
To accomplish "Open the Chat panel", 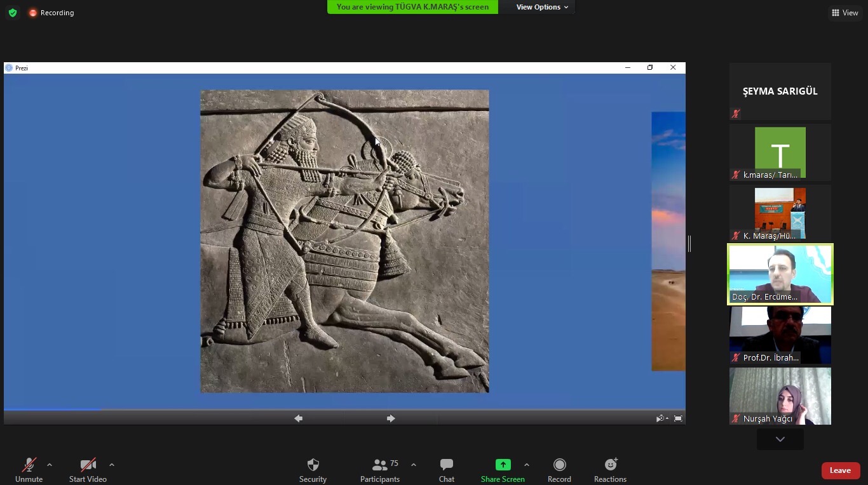I will pos(446,465).
